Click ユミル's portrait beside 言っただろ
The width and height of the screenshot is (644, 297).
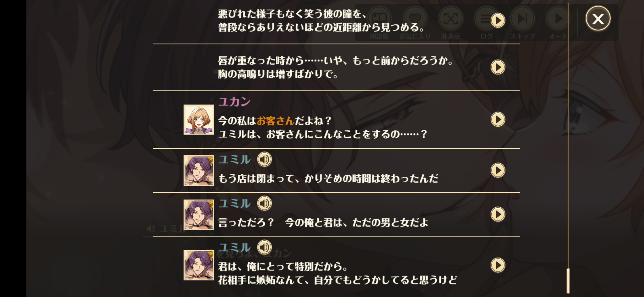(199, 215)
